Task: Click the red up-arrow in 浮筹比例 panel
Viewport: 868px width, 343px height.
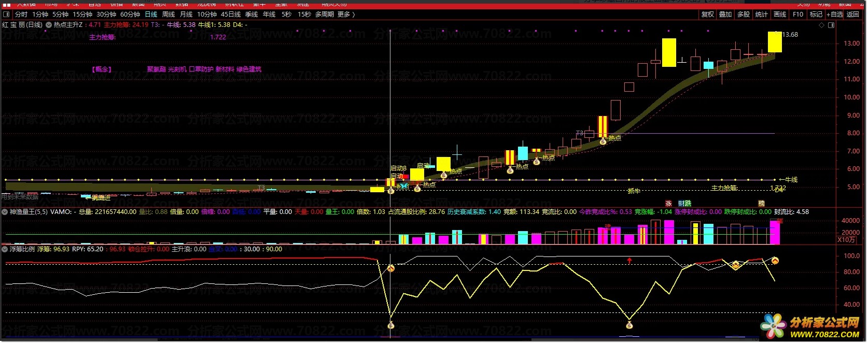Action: (629, 261)
